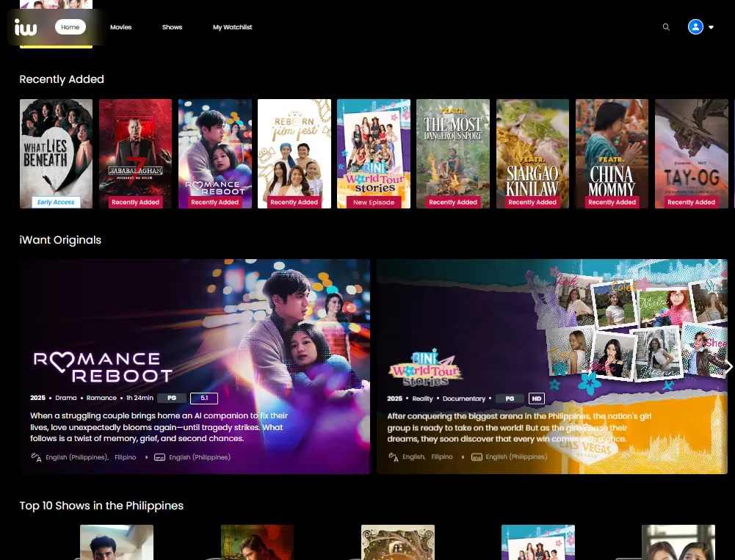Go to the Shows menu
This screenshot has width=735, height=560.
[172, 27]
